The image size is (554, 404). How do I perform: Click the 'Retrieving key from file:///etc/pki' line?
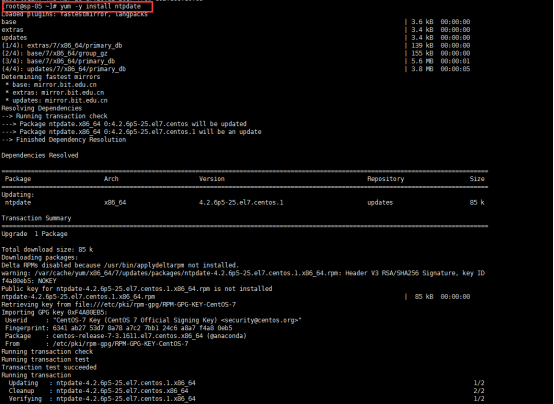pos(119,305)
